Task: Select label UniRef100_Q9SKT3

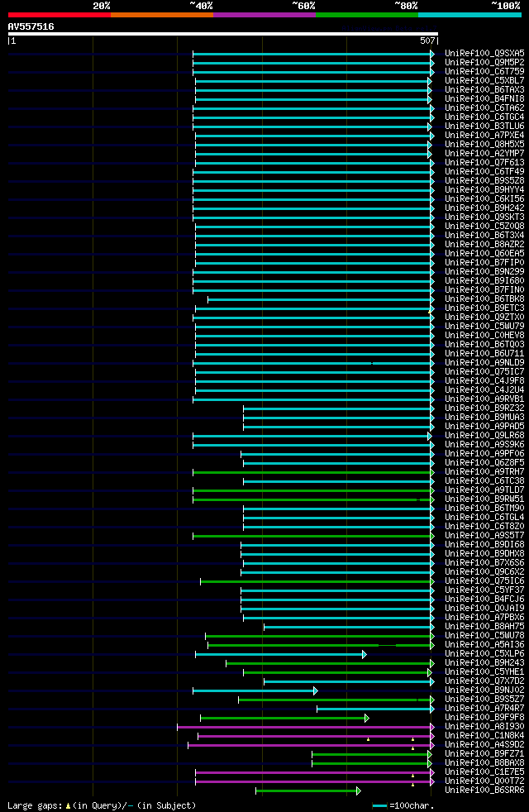Action: pyautogui.click(x=484, y=217)
